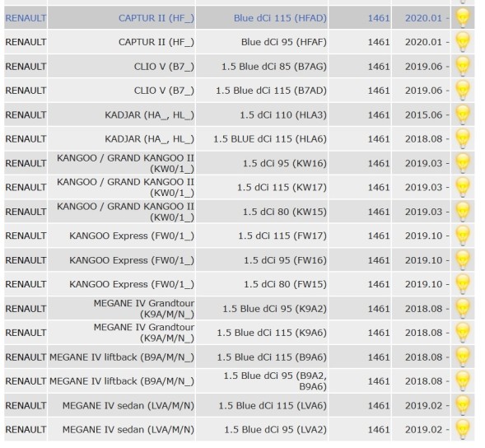Viewport: 485px width, 448px height.
Task: Click the lightbulb icon for CAPTUR II Blue dCi 115
Action: pos(463,17)
